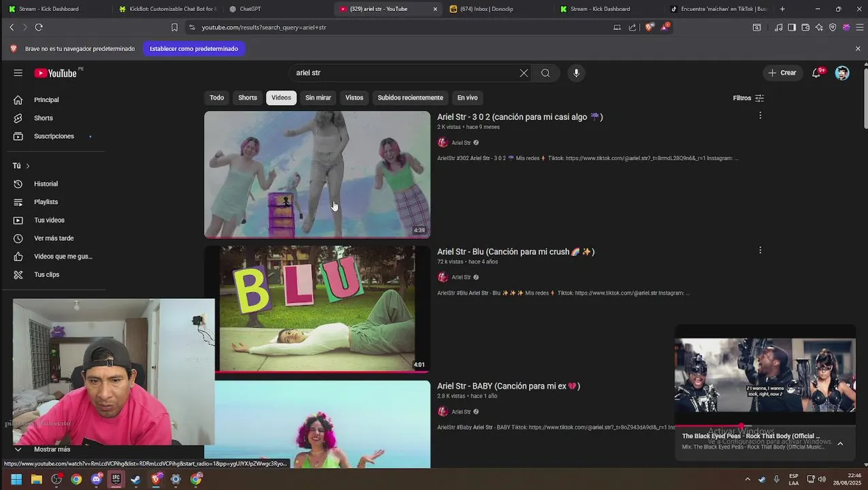Go to the YouTube home logo
Screen dimensions: 868x490
56,73
